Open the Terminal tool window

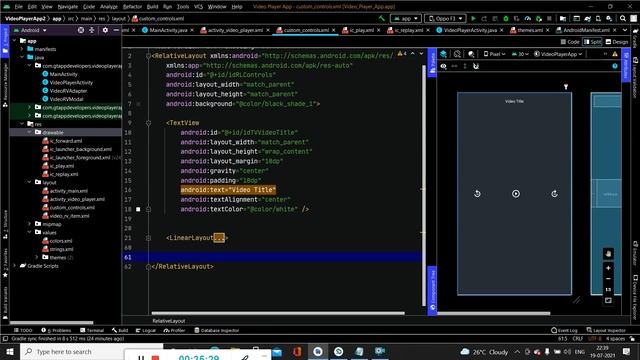pos(92,330)
